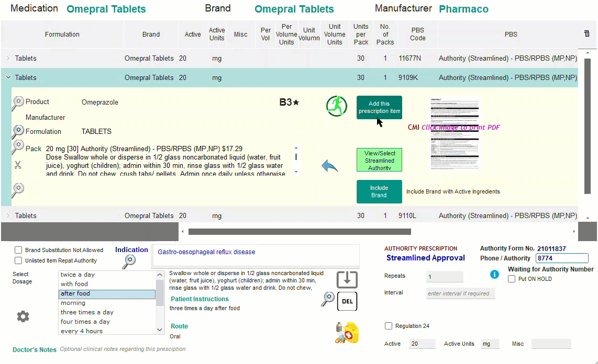Click the Repeats input field

coord(444,277)
